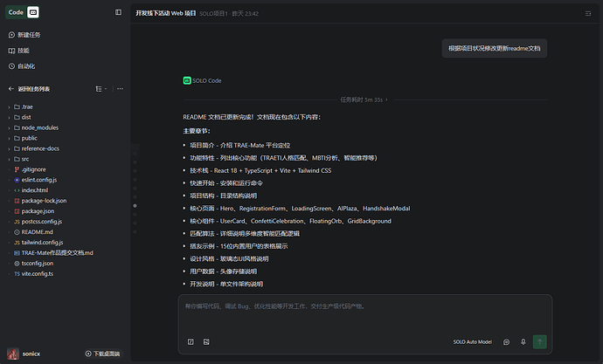
Task: Select the white SOLO mode icon beside Code
Action: coord(33,12)
